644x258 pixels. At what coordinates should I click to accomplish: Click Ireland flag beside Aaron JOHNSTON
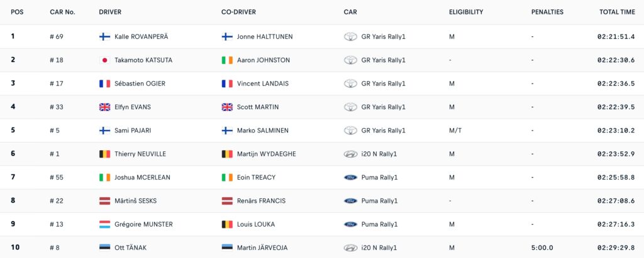pos(227,60)
